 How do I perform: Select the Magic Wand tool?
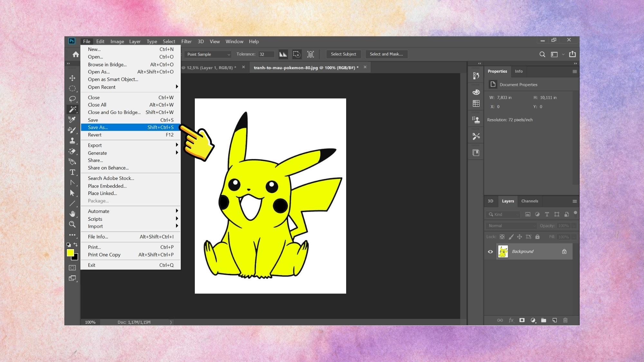click(x=72, y=109)
